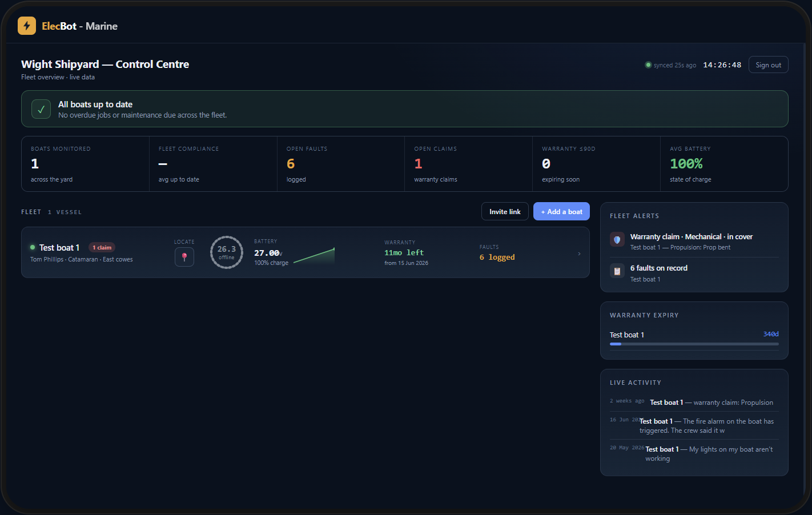Click the Add a boat button
The width and height of the screenshot is (812, 515).
click(561, 211)
